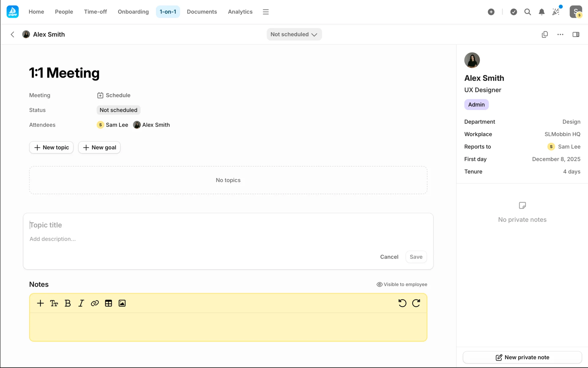Click the New goal button
The width and height of the screenshot is (588, 368).
coord(99,148)
